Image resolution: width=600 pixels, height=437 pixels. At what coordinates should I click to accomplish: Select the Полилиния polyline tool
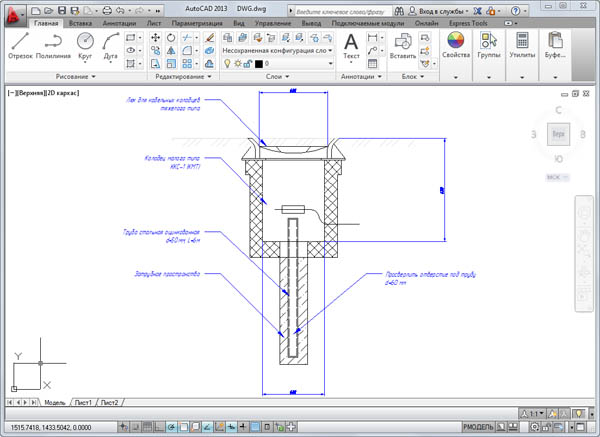point(52,44)
